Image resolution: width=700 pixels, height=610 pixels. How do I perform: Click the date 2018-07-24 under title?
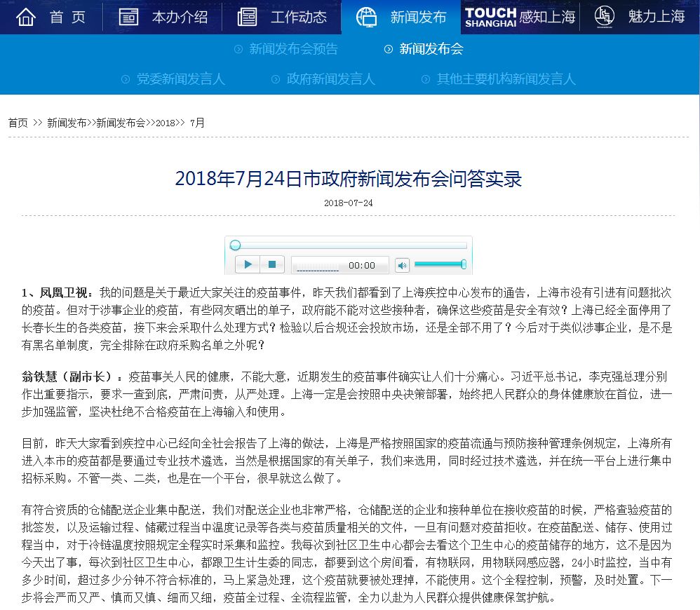coord(348,203)
